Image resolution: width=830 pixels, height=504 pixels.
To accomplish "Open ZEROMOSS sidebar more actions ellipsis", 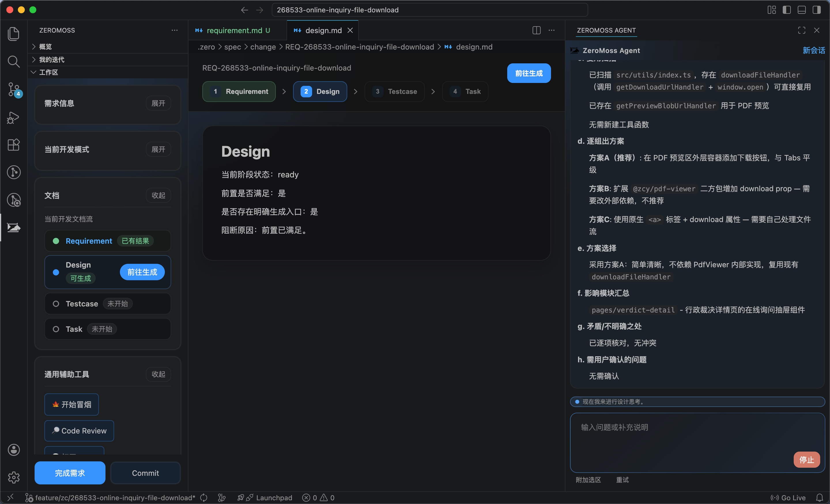I will point(174,30).
